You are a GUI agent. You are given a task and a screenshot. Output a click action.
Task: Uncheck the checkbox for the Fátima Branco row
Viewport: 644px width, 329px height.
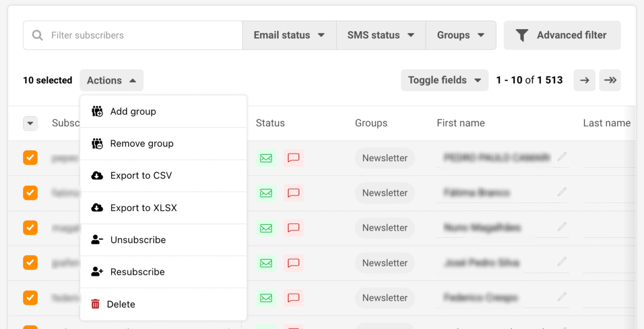tap(30, 193)
